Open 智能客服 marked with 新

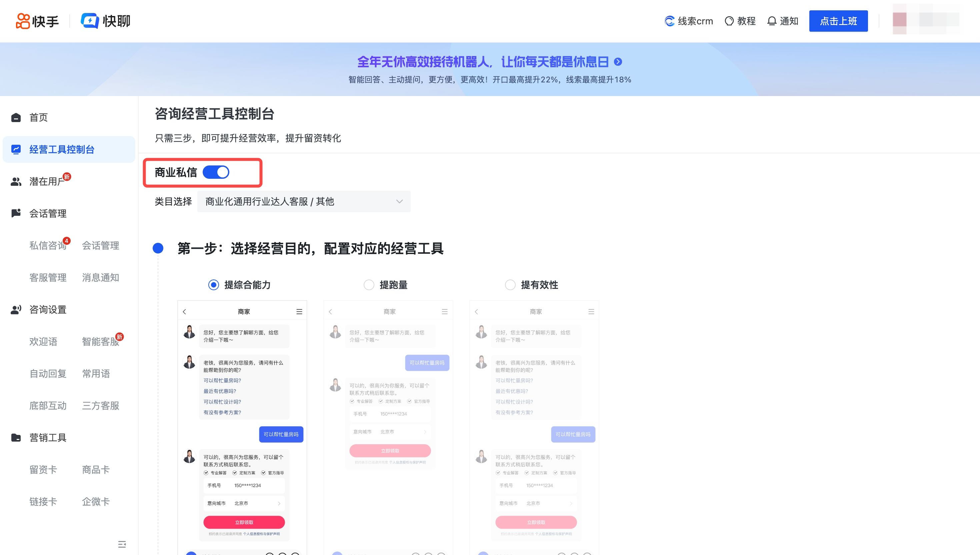tap(100, 342)
